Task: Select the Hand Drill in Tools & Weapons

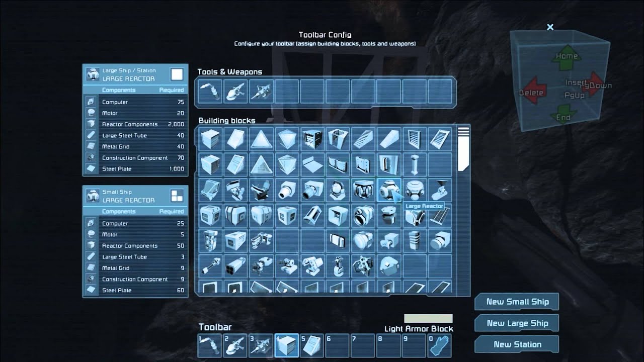Action: (x=261, y=92)
